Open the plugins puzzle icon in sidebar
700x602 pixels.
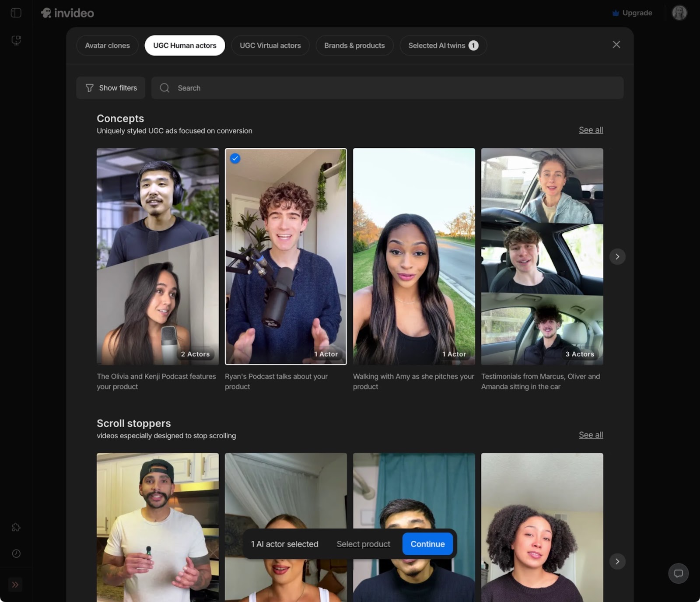(16, 527)
